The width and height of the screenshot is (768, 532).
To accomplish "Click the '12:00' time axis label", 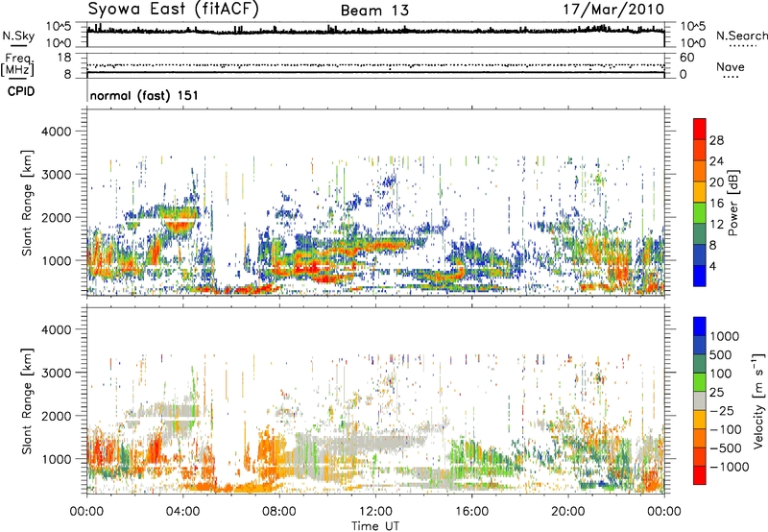I will (x=375, y=512).
